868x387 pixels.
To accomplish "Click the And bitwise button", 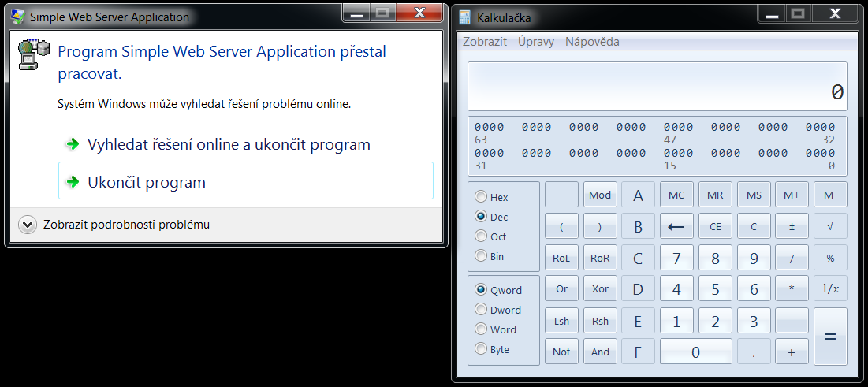I will (x=600, y=352).
